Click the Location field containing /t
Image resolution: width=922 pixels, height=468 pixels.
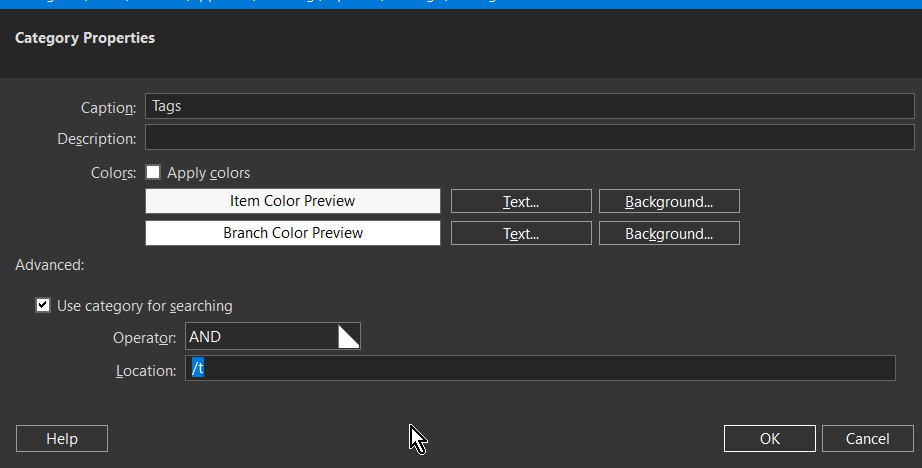pyautogui.click(x=540, y=369)
